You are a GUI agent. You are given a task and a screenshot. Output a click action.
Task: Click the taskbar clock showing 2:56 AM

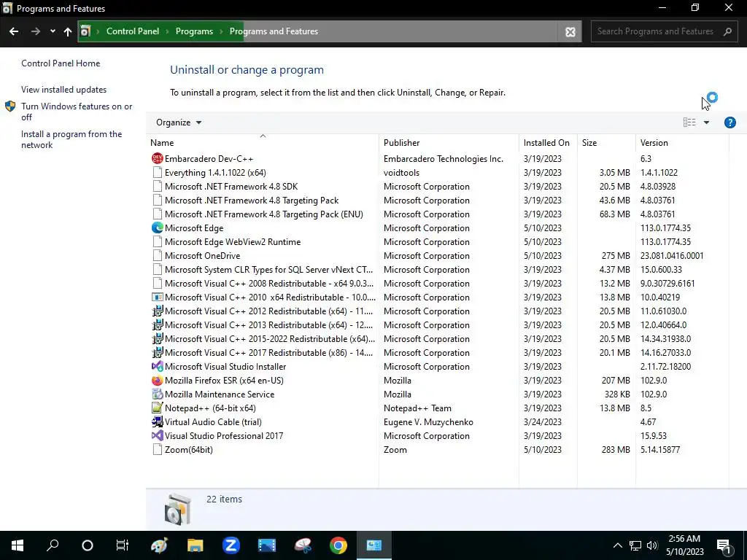(x=684, y=545)
